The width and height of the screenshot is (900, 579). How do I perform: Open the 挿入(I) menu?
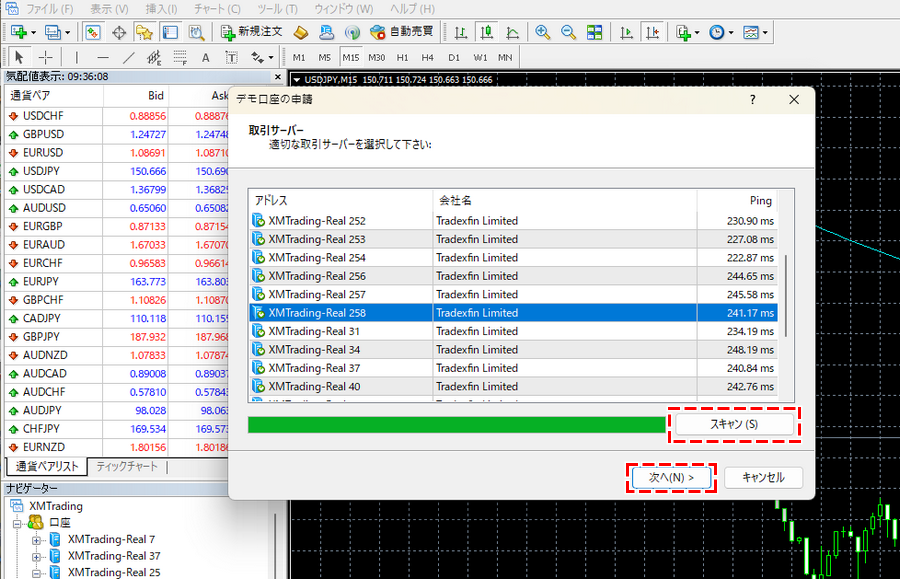coord(161,9)
